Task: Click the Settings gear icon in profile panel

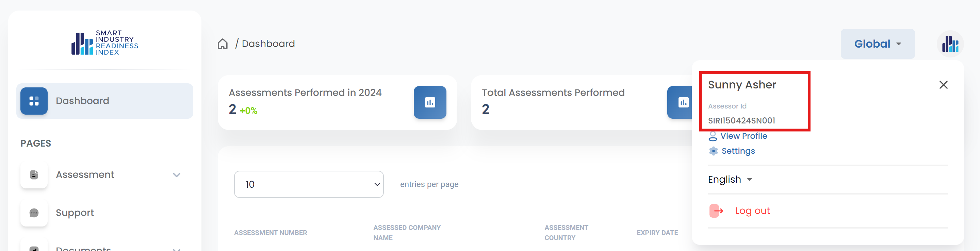Action: point(713,151)
